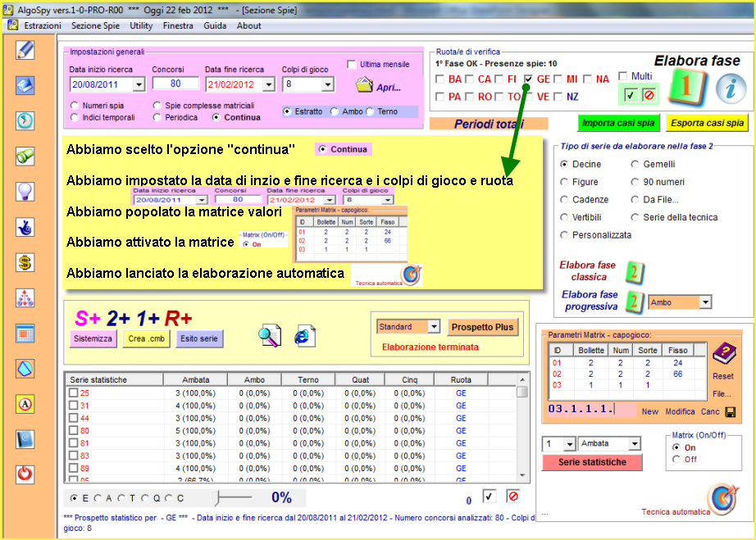This screenshot has height=540, width=756.
Task: Click Importa casi spia button
Action: tap(618, 123)
